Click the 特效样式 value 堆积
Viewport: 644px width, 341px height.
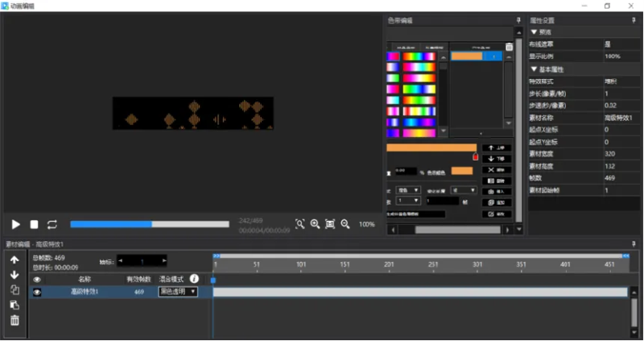(x=611, y=81)
